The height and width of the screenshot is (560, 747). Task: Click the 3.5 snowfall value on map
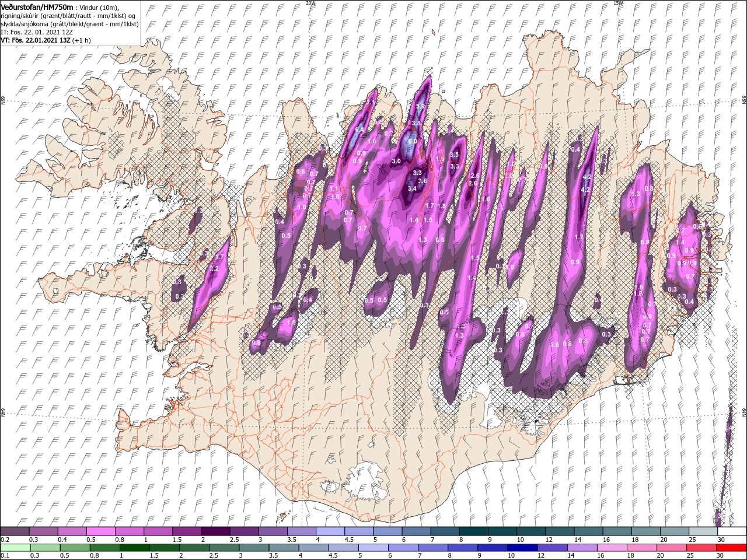click(x=455, y=155)
